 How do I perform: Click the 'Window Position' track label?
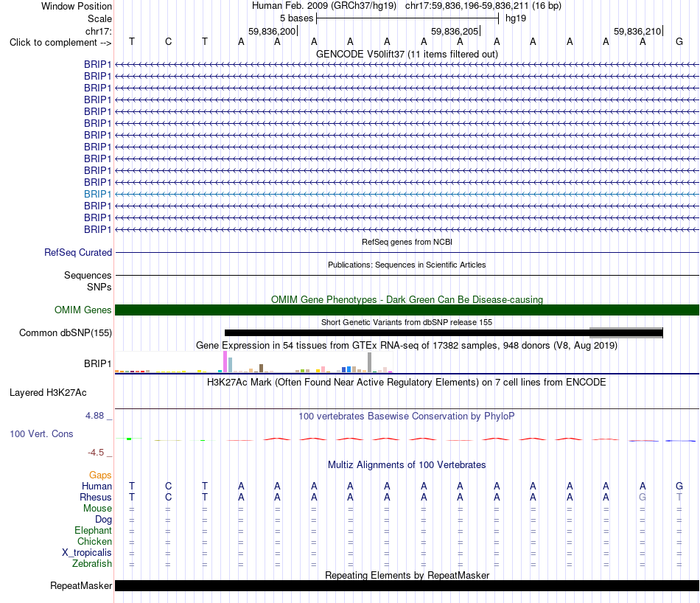77,6
